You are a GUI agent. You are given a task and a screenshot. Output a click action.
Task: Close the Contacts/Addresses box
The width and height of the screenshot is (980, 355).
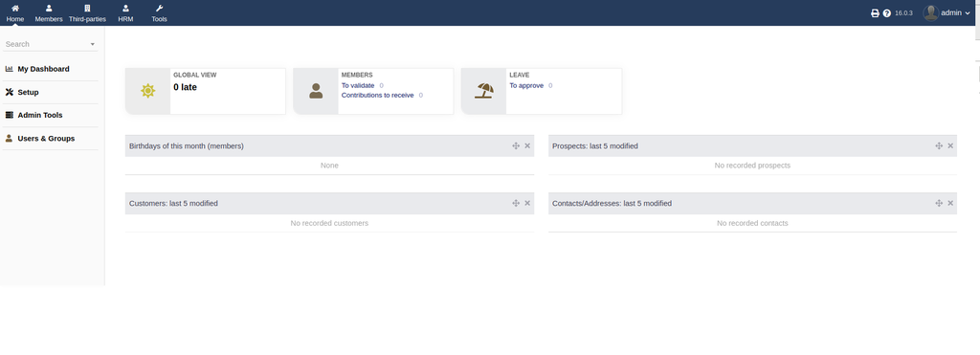[950, 203]
